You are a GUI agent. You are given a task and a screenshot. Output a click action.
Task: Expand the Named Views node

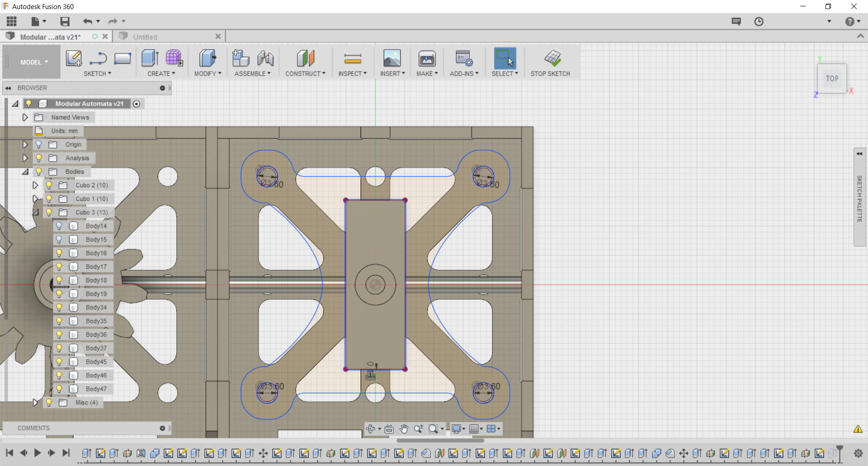[x=25, y=117]
